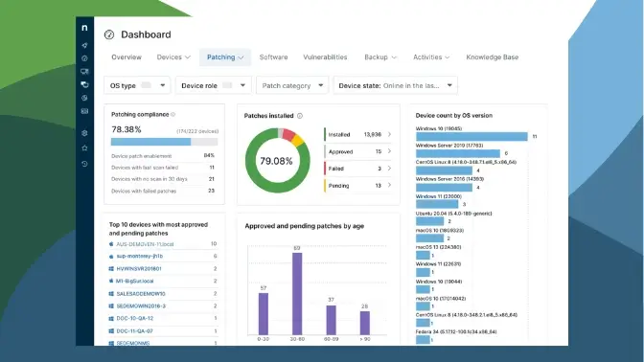Open the administration gear icon in the sidebar
The width and height of the screenshot is (644, 362).
(x=84, y=133)
